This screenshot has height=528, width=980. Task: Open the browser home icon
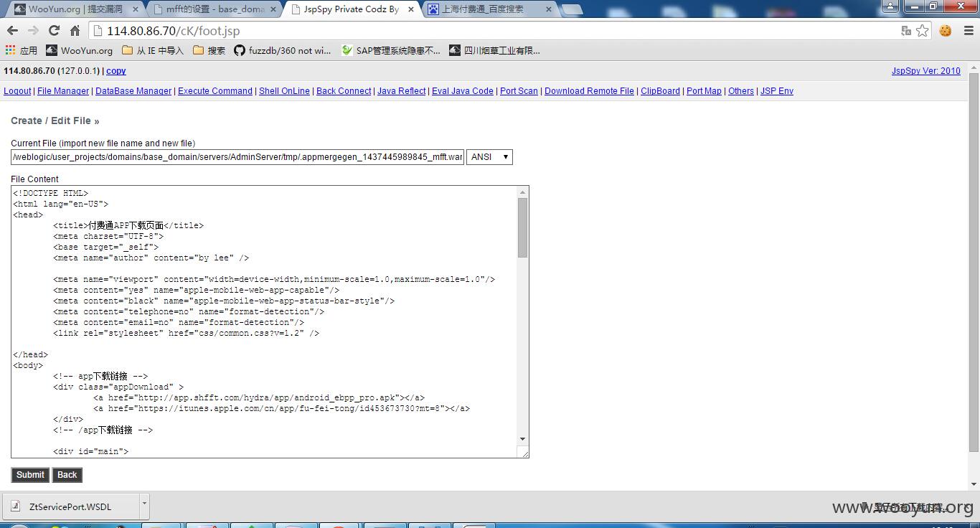pyautogui.click(x=75, y=31)
